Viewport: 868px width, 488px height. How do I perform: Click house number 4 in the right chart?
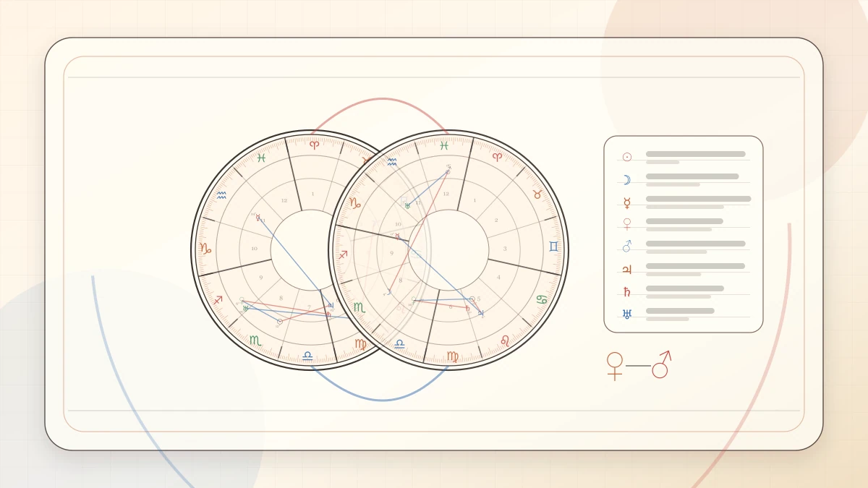pyautogui.click(x=498, y=277)
